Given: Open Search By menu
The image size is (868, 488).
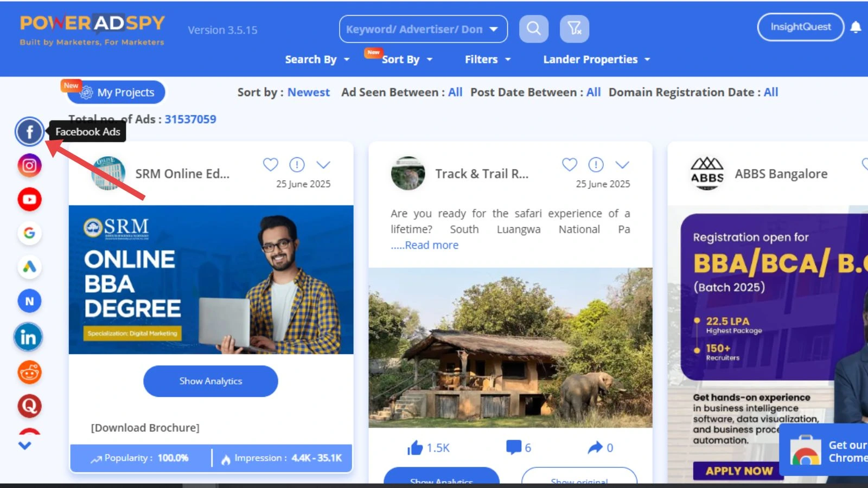Looking at the screenshot, I should (317, 60).
